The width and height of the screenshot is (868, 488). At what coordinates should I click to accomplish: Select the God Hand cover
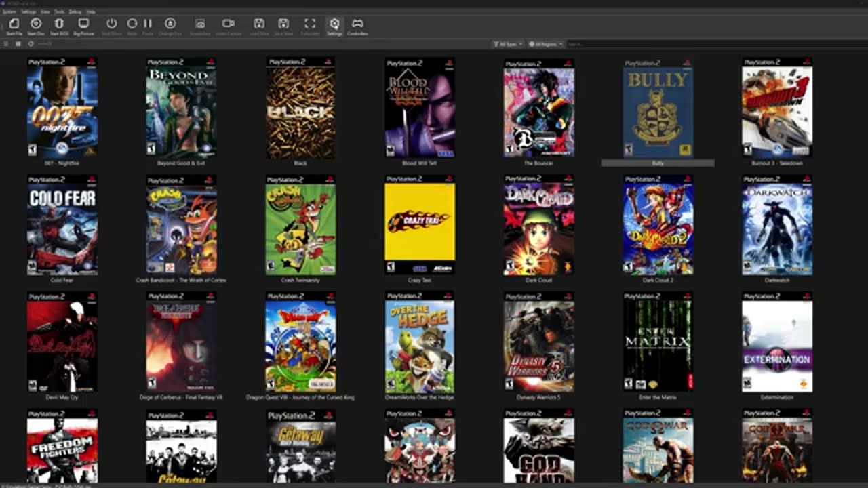pyautogui.click(x=539, y=446)
